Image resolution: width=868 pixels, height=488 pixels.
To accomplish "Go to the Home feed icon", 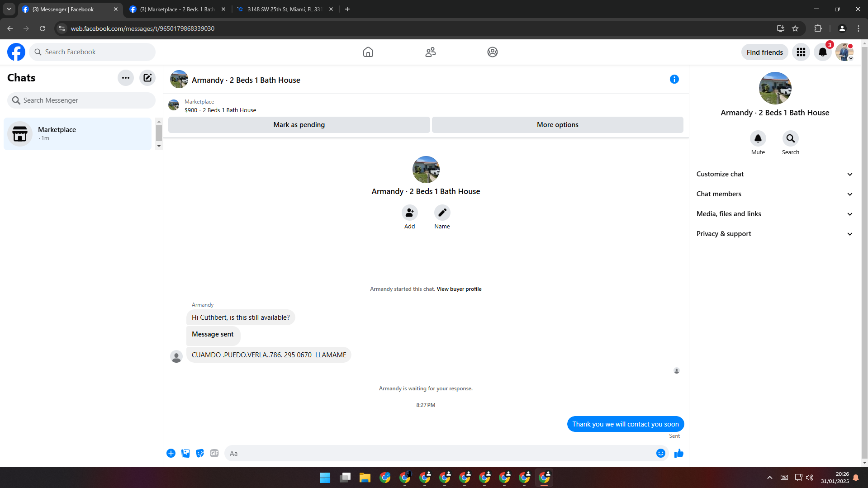I will point(368,52).
